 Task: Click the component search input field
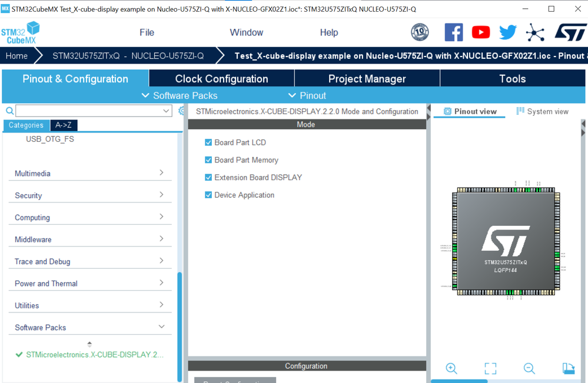(89, 111)
